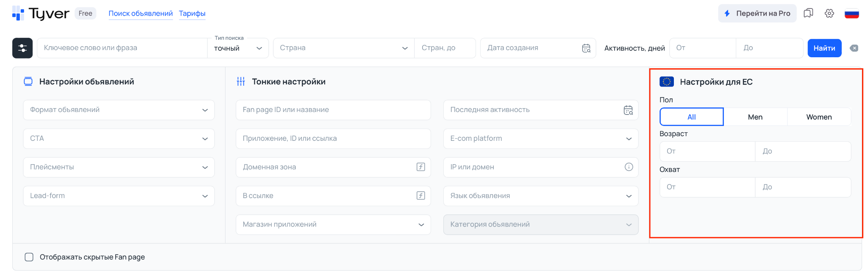Screen dimensions: 868x277
Task: Click Перейти на Pro button
Action: 757,13
